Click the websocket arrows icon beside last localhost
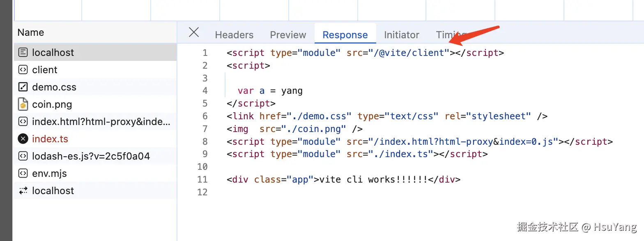 pos(23,191)
